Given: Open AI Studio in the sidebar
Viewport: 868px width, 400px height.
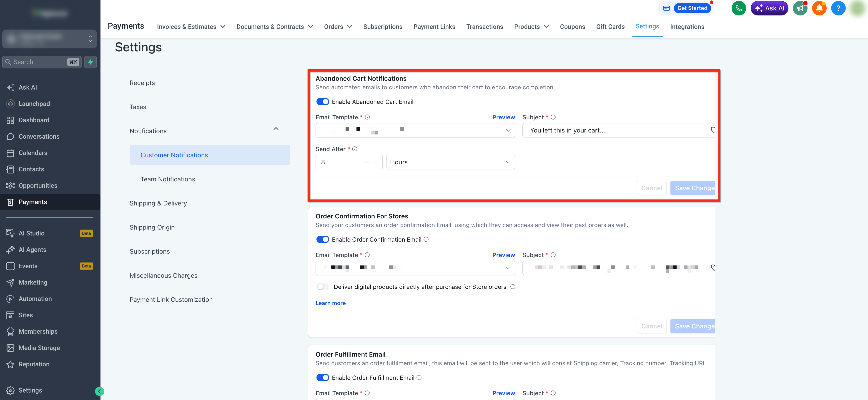Looking at the screenshot, I should click(x=31, y=233).
